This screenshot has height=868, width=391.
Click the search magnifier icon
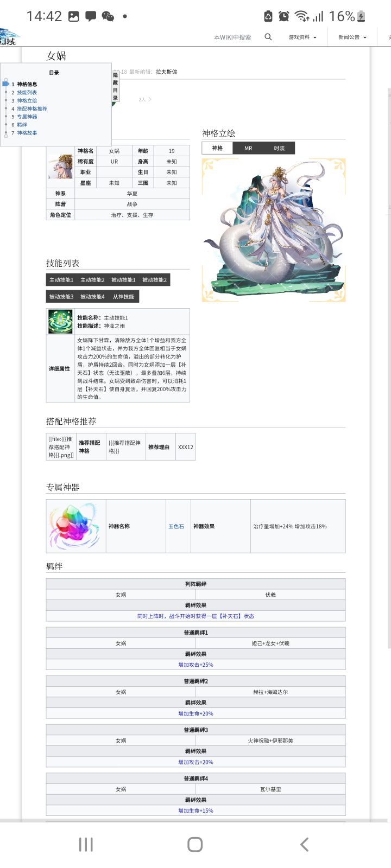tap(268, 37)
